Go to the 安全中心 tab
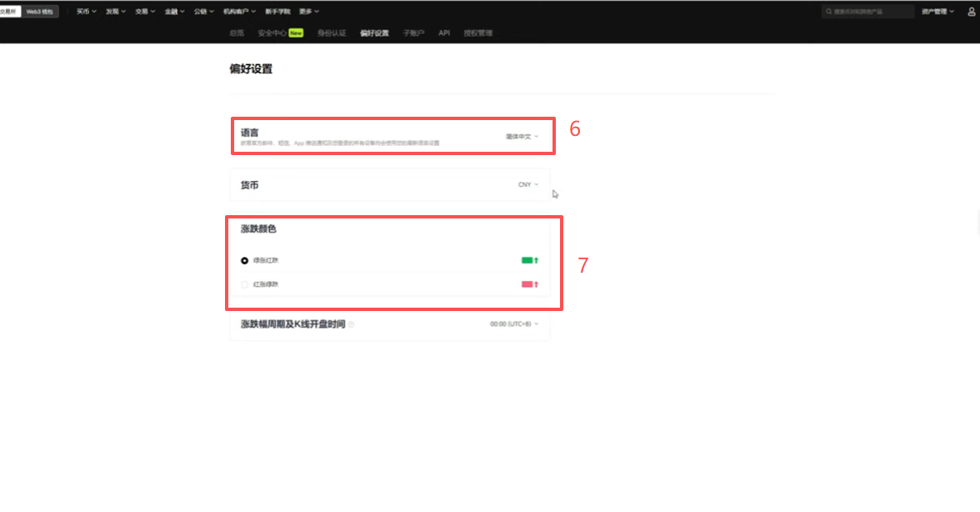 272,33
